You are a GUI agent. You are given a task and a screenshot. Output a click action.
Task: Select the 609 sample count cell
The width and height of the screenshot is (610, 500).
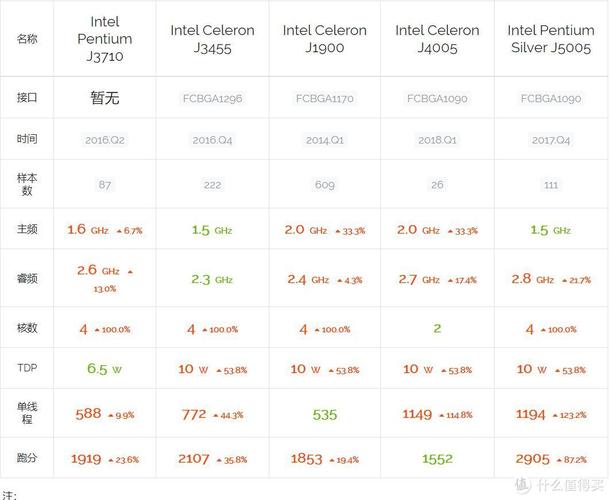pyautogui.click(x=324, y=185)
